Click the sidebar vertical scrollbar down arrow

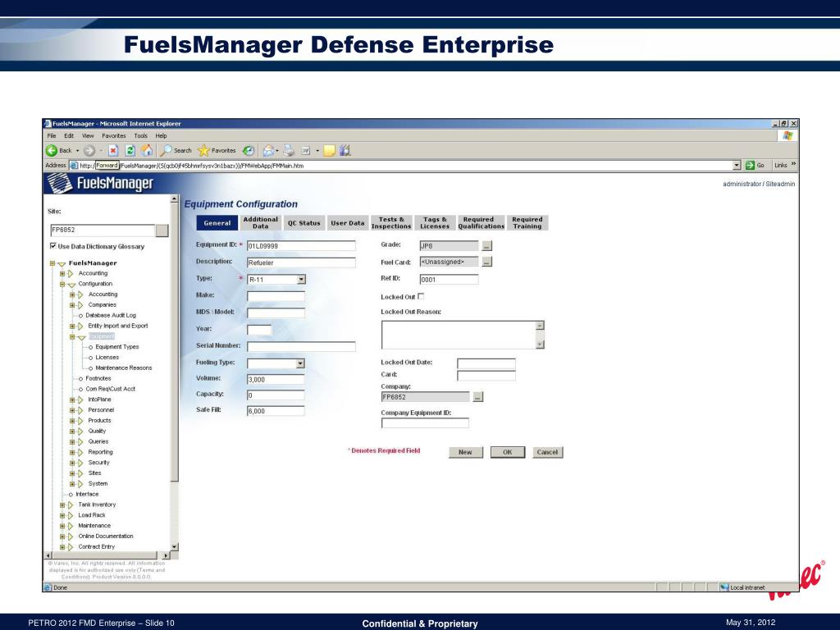coord(174,547)
